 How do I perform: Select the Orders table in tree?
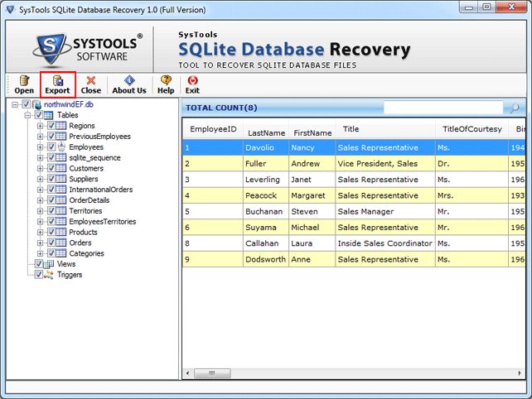[x=80, y=243]
